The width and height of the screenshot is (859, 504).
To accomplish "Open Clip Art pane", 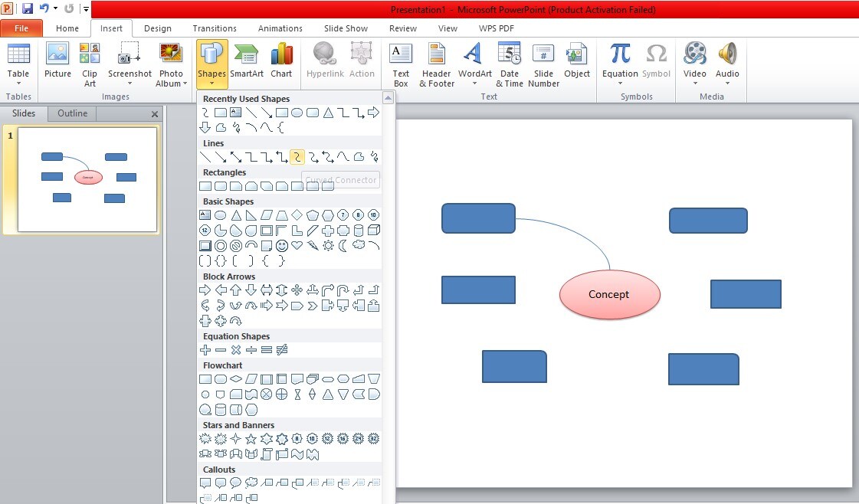I will click(90, 64).
